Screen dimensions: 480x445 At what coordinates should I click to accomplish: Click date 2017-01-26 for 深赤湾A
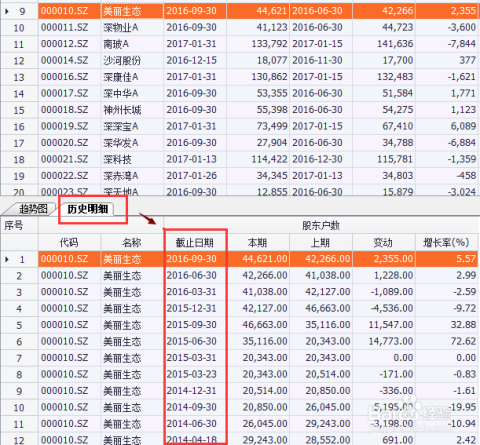click(191, 176)
